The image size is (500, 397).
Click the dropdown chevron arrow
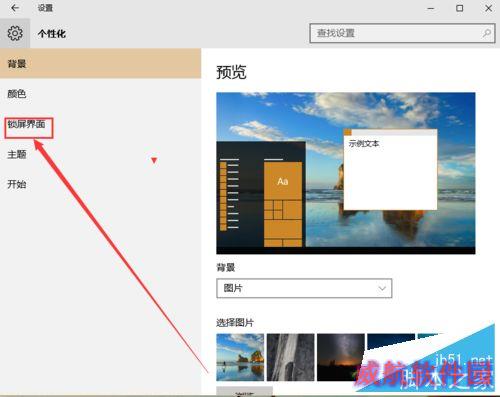382,288
